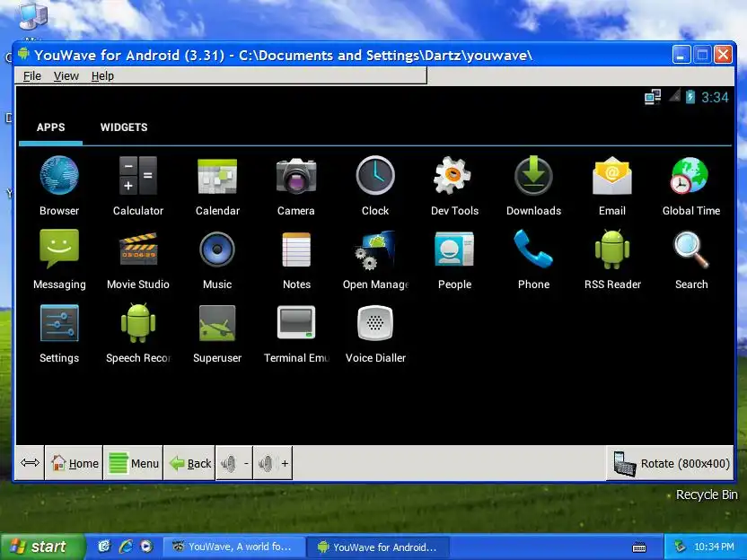Click the Android clock showing 3:34
The width and height of the screenshot is (747, 560).
point(715,98)
